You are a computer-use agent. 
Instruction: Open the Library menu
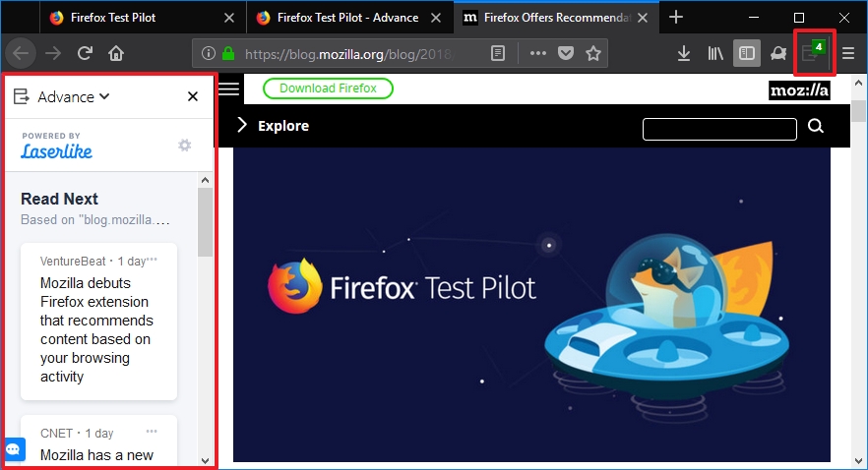pyautogui.click(x=715, y=54)
